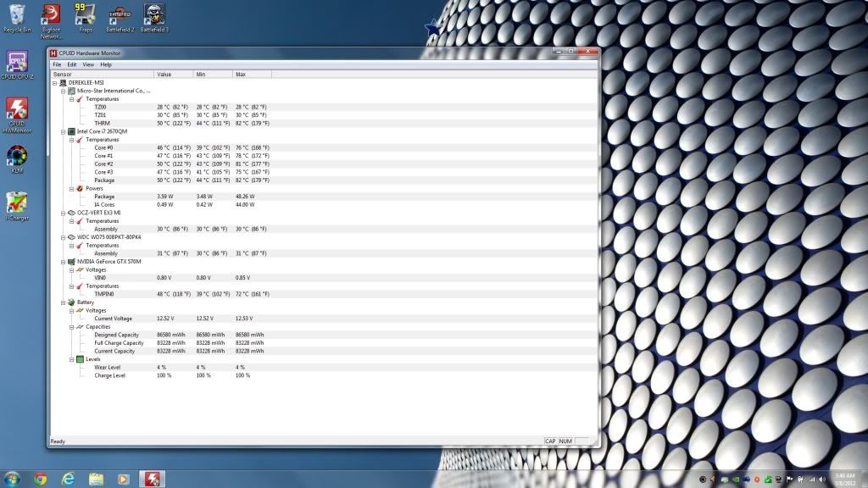Open the View menu
This screenshot has height=488, width=868.
tap(88, 64)
